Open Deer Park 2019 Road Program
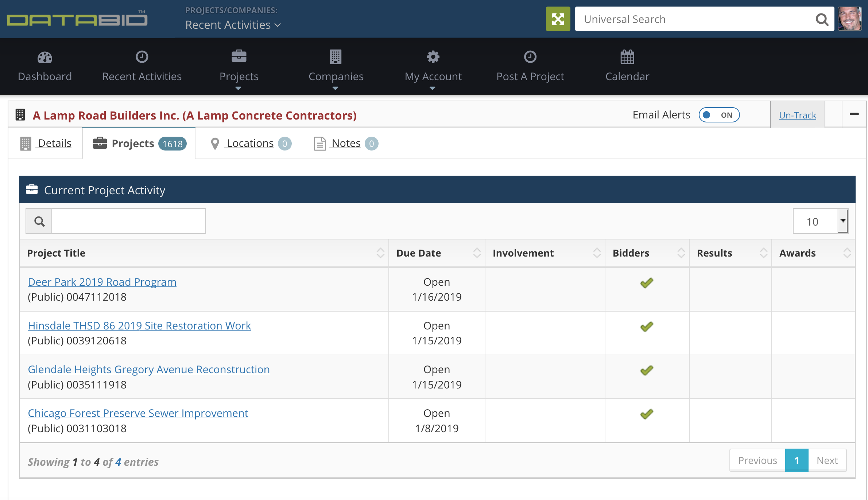This screenshot has height=500, width=868. [x=102, y=282]
